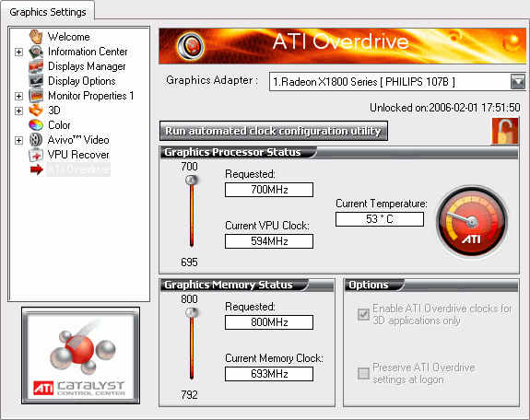This screenshot has height=420, width=530.
Task: Click the Current VPU Clock 594MHz field
Action: 269,241
